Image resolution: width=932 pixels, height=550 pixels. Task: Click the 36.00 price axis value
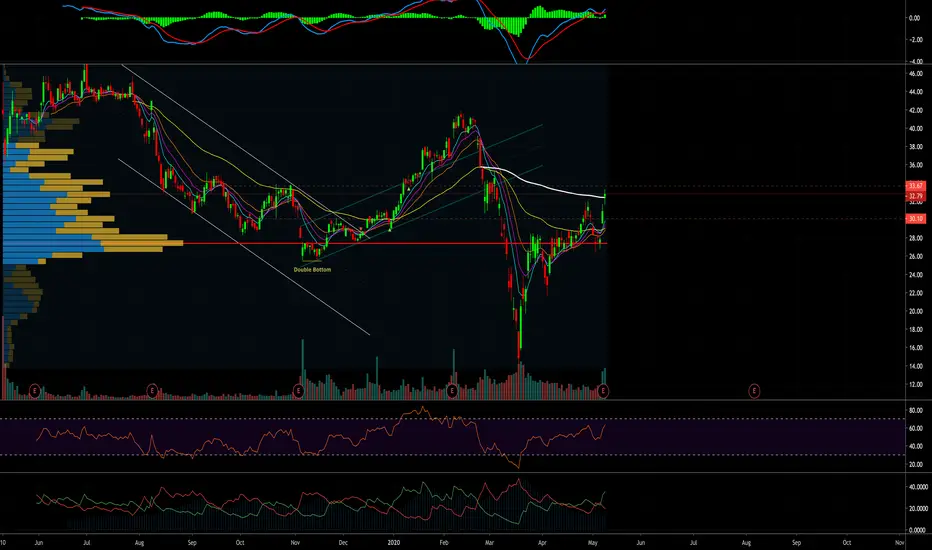pyautogui.click(x=915, y=165)
